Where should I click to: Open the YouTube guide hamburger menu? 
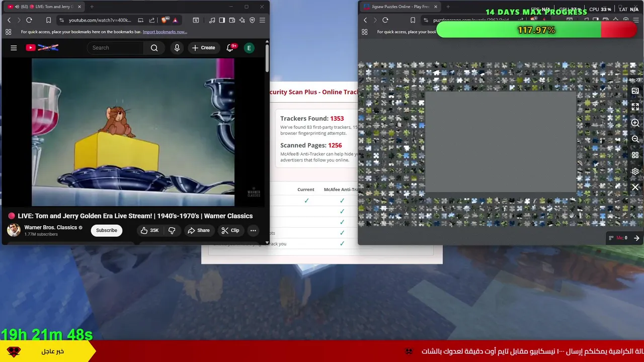[14, 48]
